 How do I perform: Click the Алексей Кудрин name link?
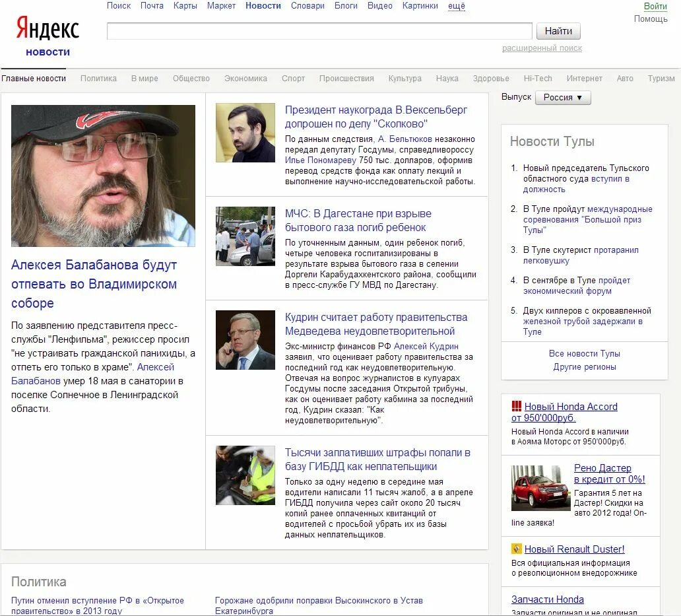coord(426,346)
